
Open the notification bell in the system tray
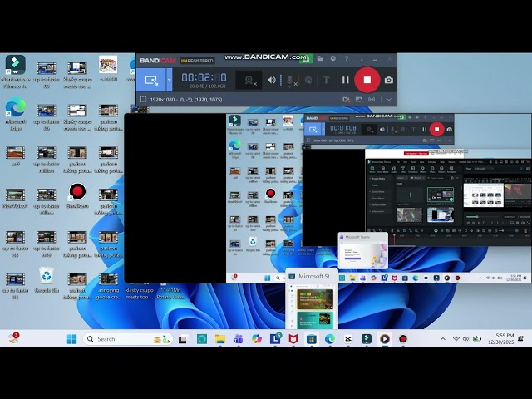[520, 338]
